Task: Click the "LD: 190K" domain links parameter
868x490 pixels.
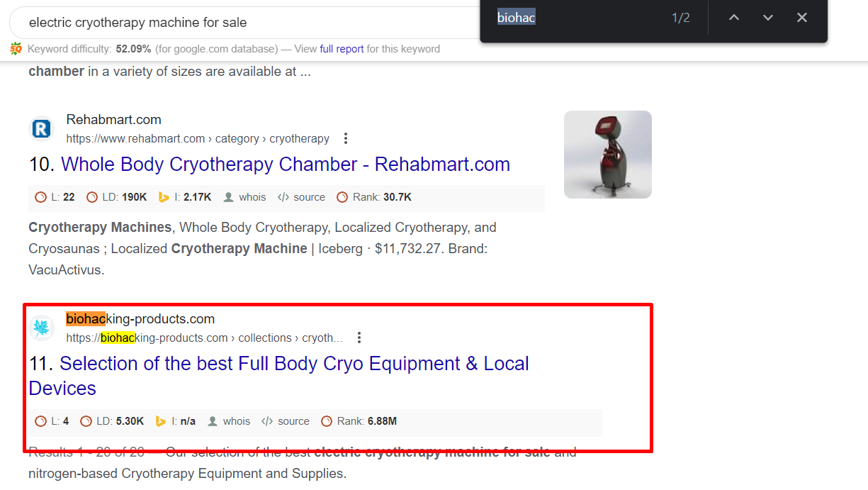Action: coord(117,197)
